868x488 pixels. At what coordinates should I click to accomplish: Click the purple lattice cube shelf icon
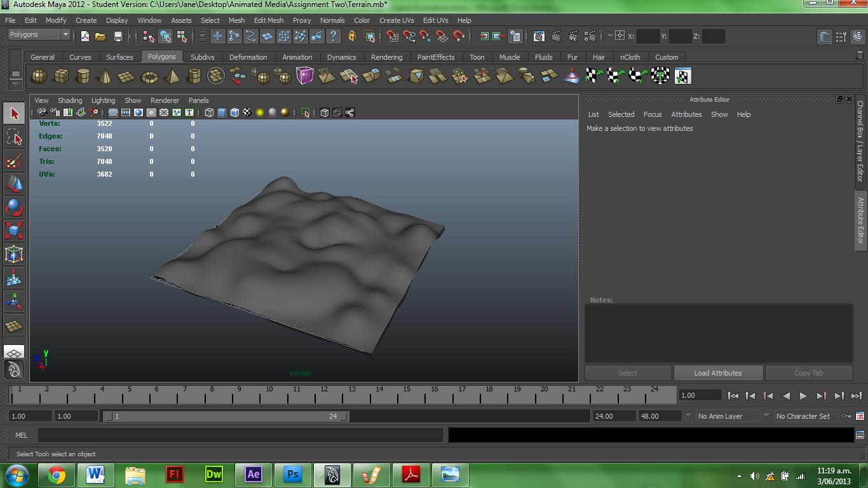tap(304, 76)
